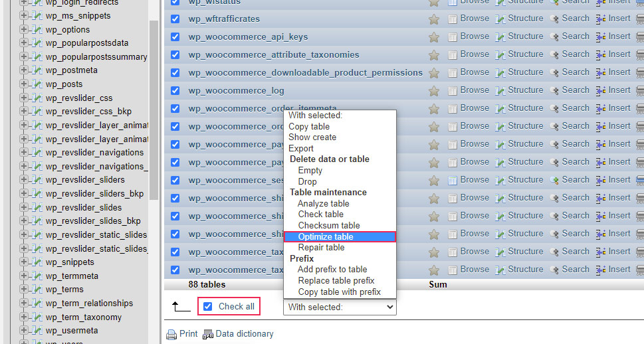
Task: Click Insert icon in wp_woocommerce_api_keys row
Action: [x=601, y=37]
